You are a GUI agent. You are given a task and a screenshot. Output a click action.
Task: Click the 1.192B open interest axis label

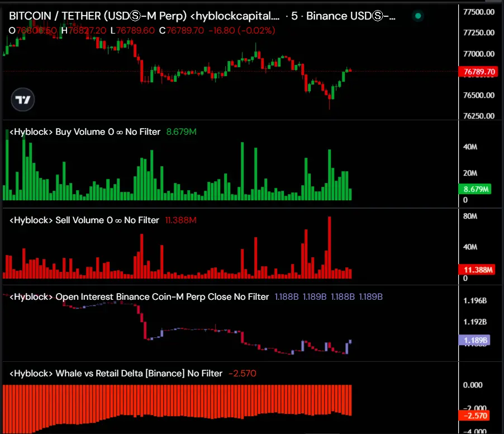(x=475, y=322)
